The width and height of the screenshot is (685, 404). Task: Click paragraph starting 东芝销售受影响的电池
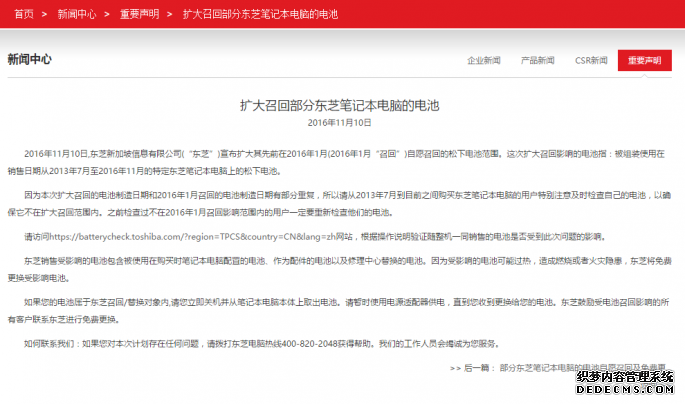pyautogui.click(x=339, y=269)
